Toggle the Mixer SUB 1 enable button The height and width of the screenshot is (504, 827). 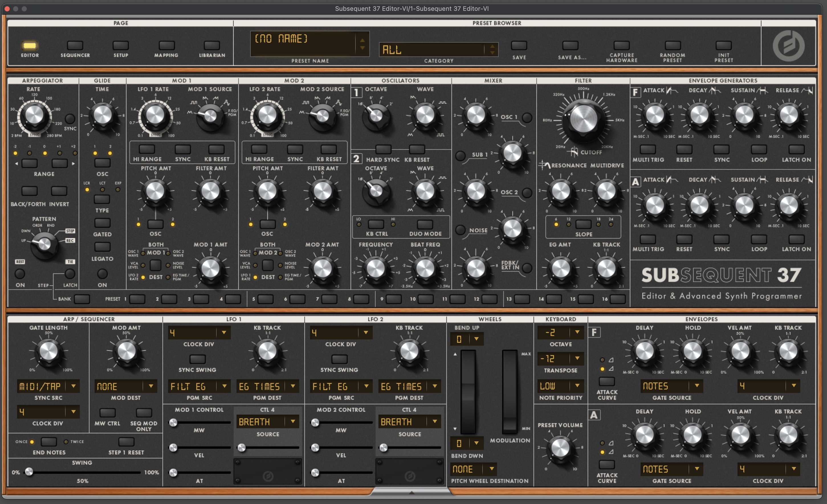[460, 155]
